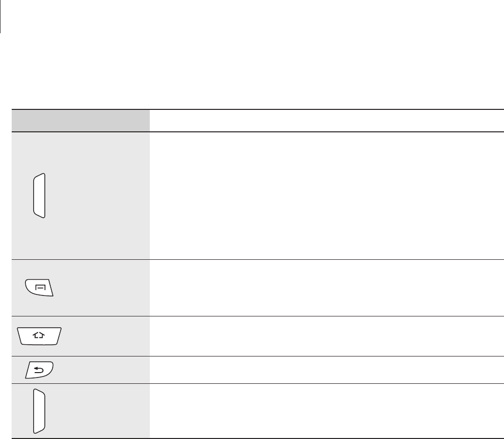Select the Menu key icon

(39, 288)
